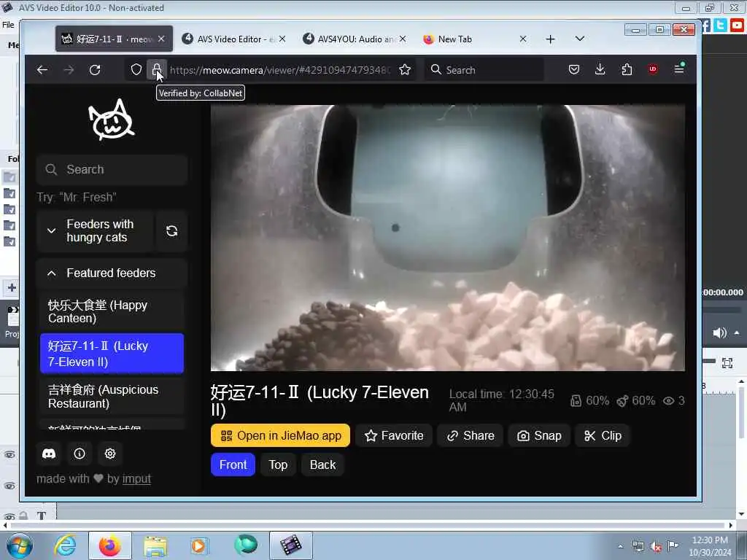747x560 pixels.
Task: Add Lucky 7-Eleven II to favorites
Action: (x=394, y=436)
